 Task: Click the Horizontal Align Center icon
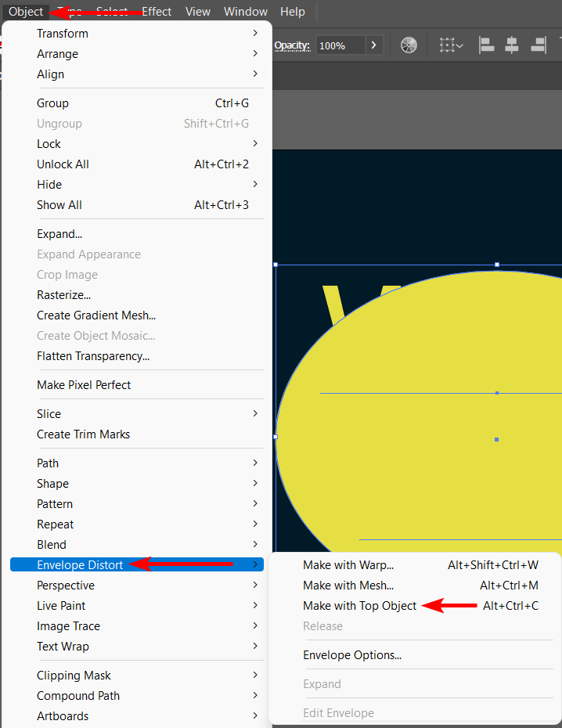[x=512, y=45]
